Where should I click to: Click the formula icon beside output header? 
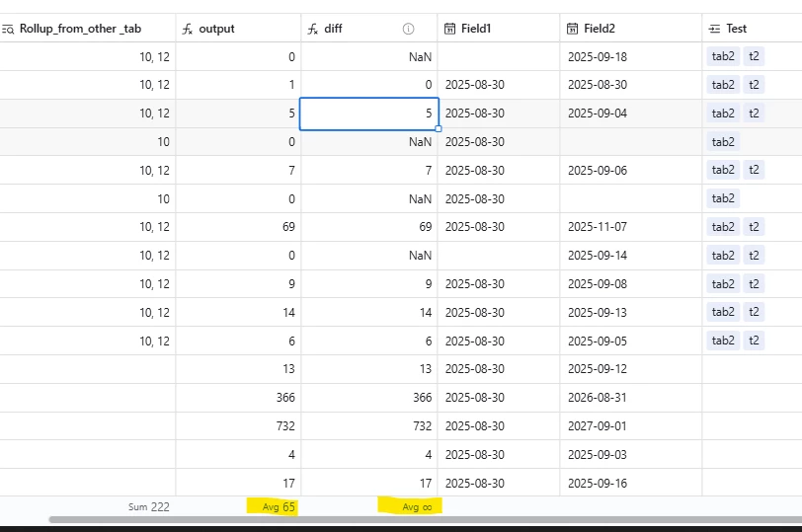(188, 30)
